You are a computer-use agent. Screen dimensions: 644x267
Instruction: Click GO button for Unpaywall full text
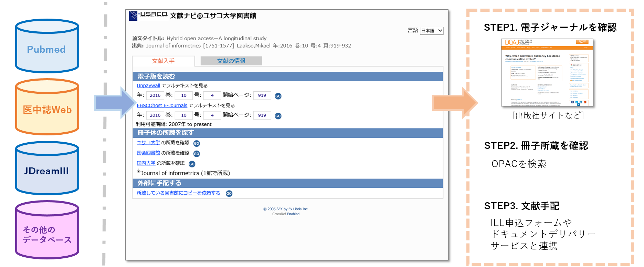tap(278, 96)
